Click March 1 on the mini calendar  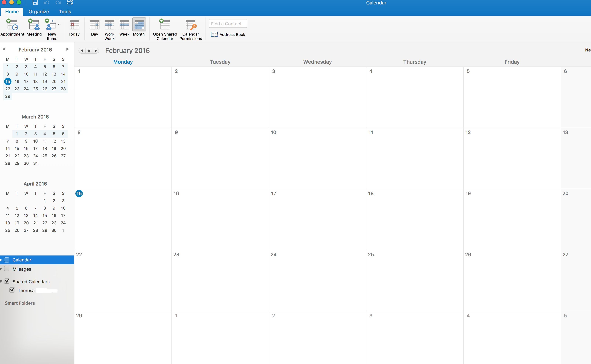click(x=17, y=133)
